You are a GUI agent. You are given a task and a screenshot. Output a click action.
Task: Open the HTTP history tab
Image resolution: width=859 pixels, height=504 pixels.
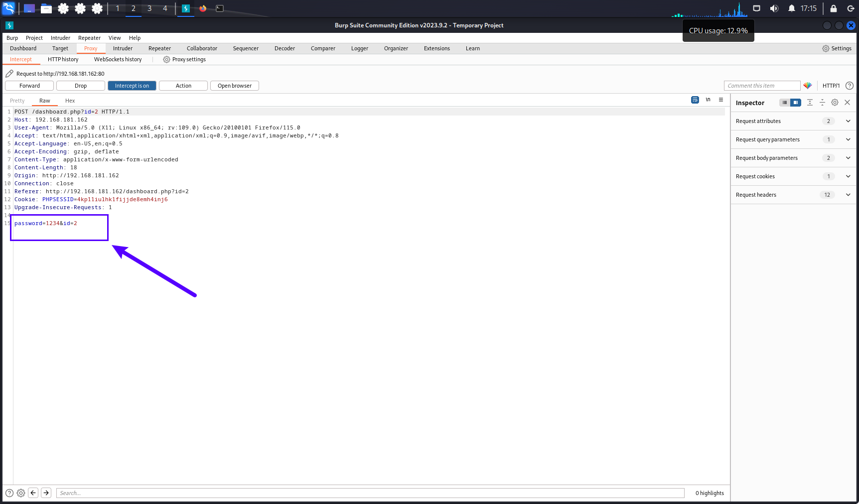pos(63,59)
